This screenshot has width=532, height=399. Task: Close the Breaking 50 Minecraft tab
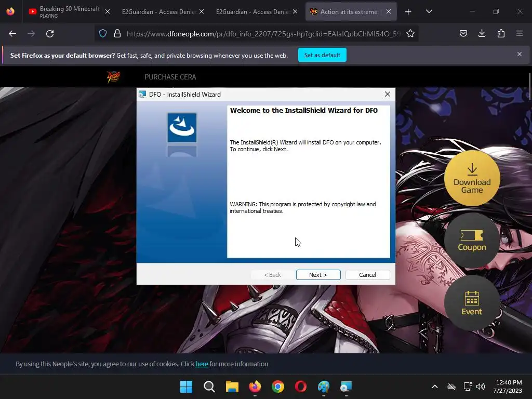click(108, 11)
